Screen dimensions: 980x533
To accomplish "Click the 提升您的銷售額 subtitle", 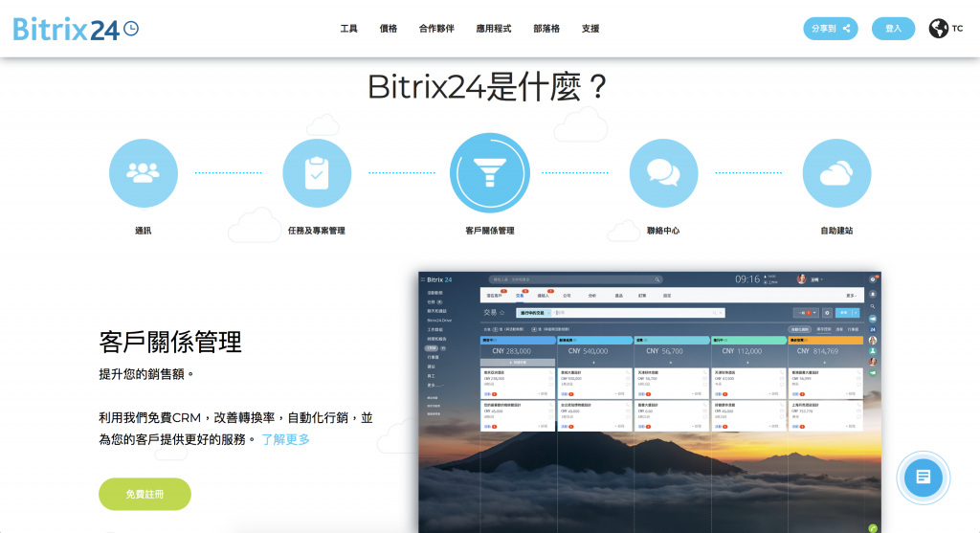I will (146, 374).
